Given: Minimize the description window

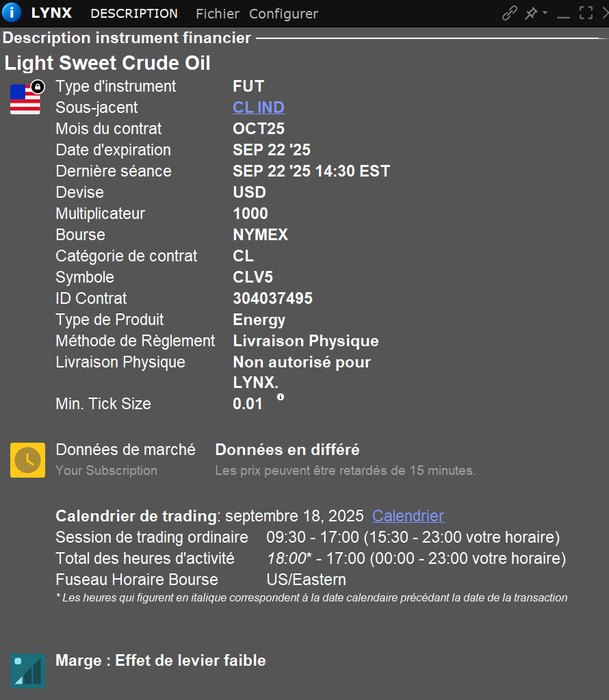Looking at the screenshot, I should 564,14.
